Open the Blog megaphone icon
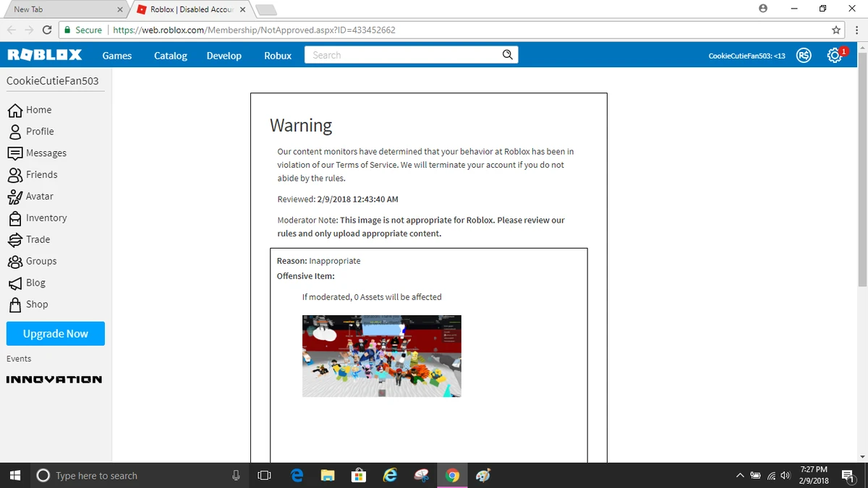The width and height of the screenshot is (868, 488). 14,283
